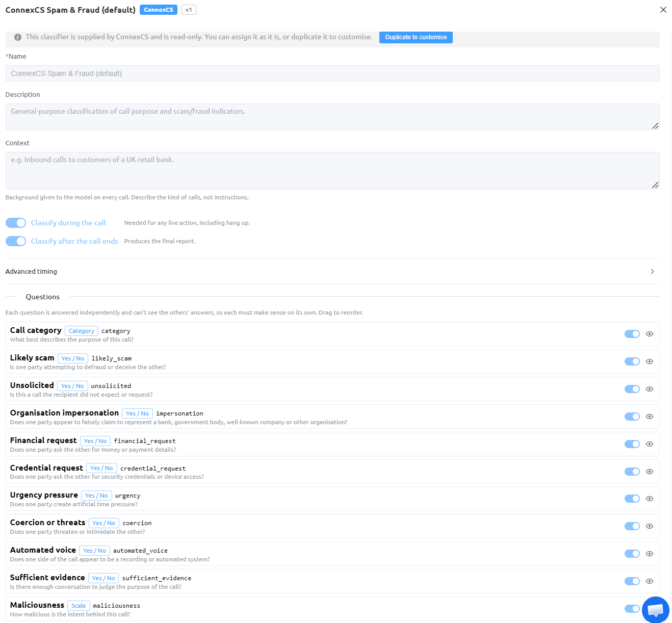The image size is (672, 623).
Task: Click the eye icon for Call category
Action: (x=650, y=334)
